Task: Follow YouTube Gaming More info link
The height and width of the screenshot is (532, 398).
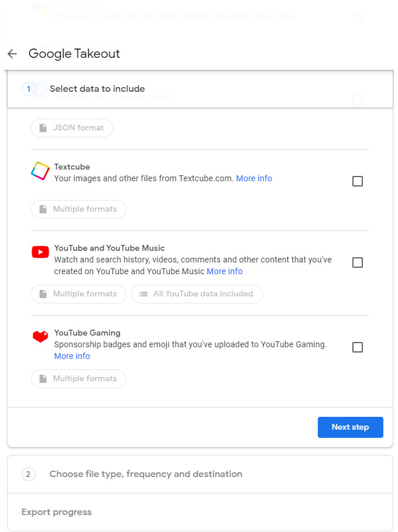Action: point(72,356)
